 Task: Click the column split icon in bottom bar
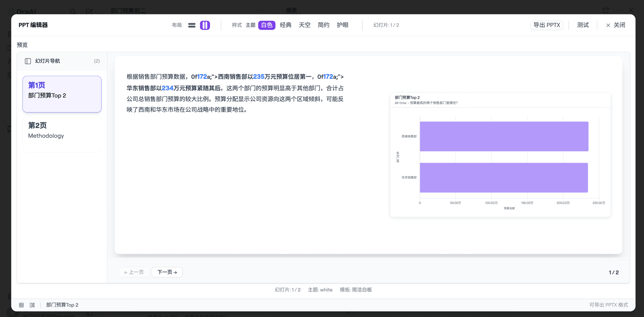click(33, 305)
